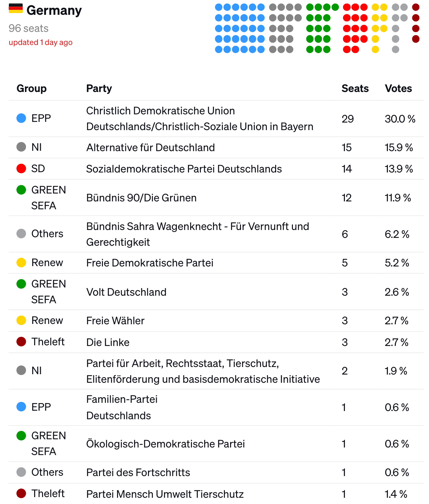
Task: Open the Bündnis 90/Die Grünen party entry
Action: [x=141, y=198]
